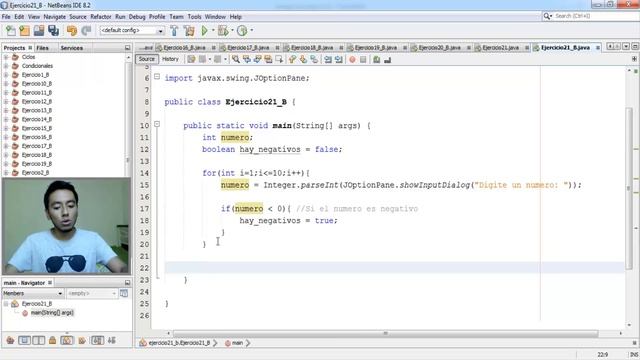640x360 pixels.
Task: Click the Save All toolbar icon
Action: pos(53,31)
